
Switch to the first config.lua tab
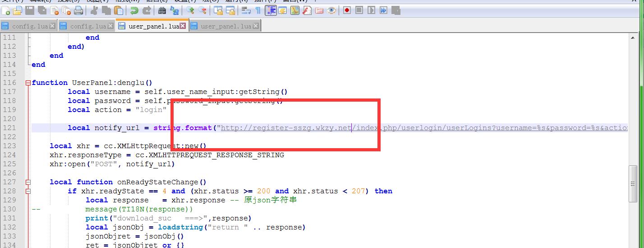click(x=29, y=26)
